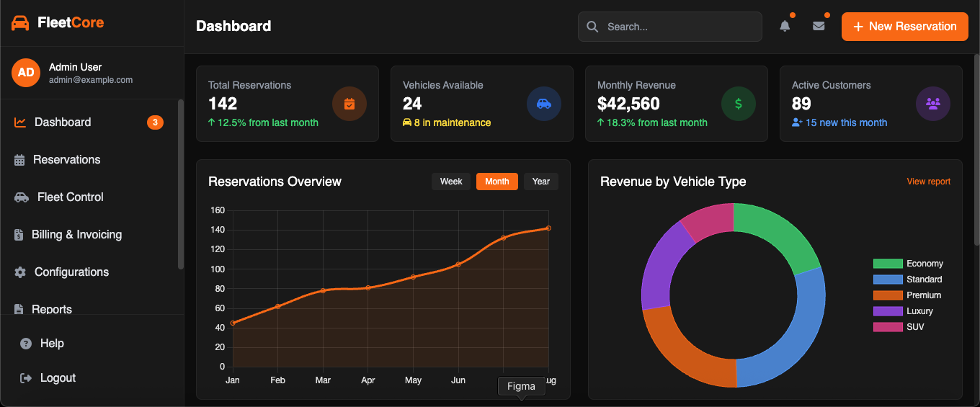Click the New Reservation button
Screen dimensions: 980x407
904,27
